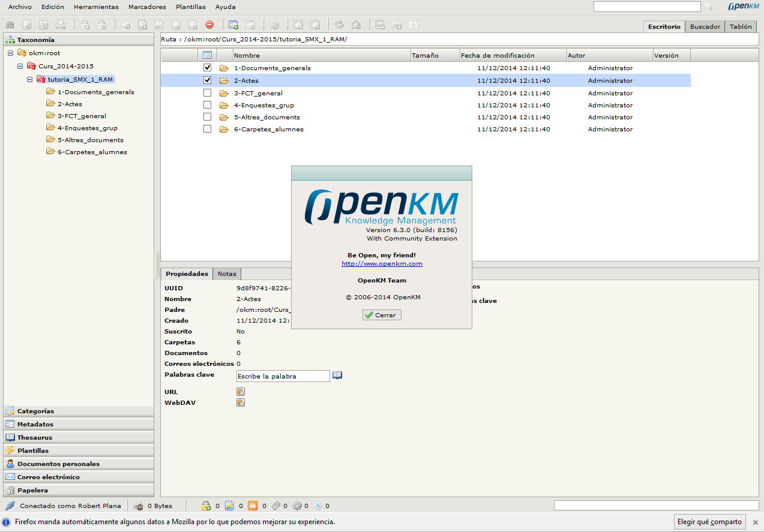Collapse the okm:root tree node

[10, 53]
